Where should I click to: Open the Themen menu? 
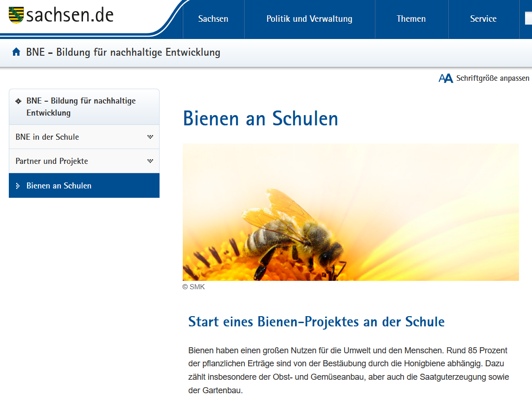pyautogui.click(x=411, y=19)
